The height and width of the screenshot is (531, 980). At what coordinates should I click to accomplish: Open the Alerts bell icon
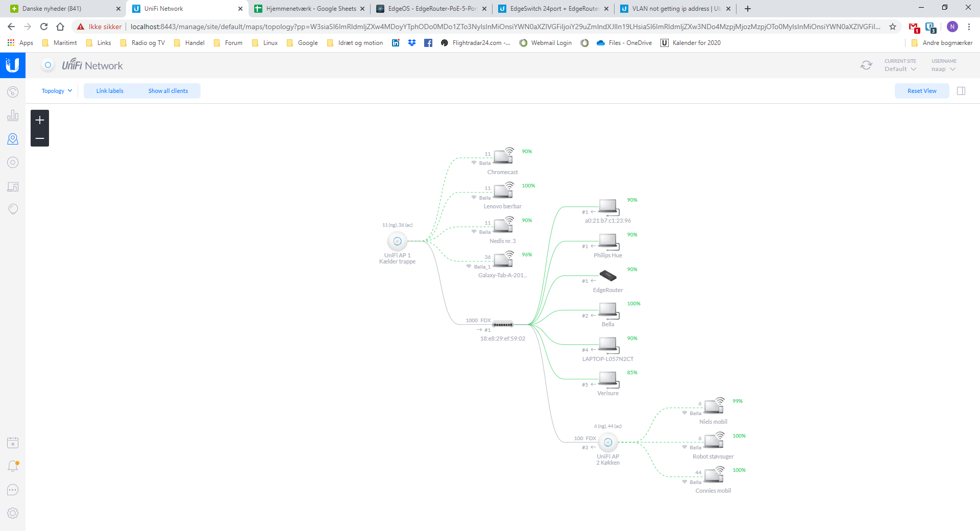tap(13, 466)
